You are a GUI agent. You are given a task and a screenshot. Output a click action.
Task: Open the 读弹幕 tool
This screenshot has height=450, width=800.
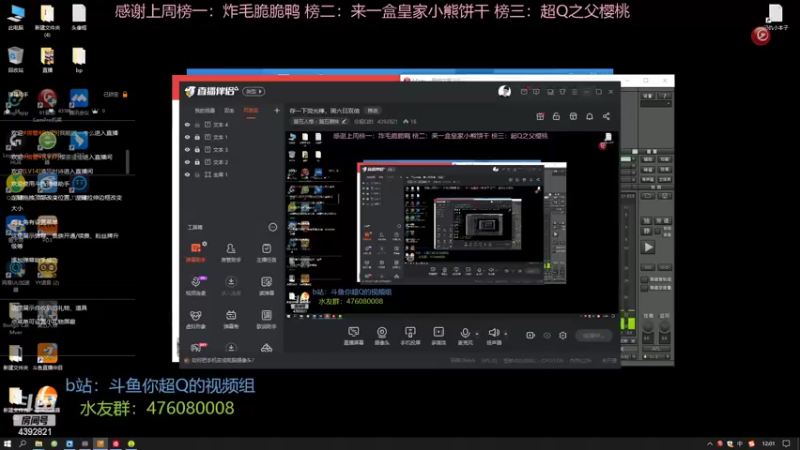pos(266,286)
